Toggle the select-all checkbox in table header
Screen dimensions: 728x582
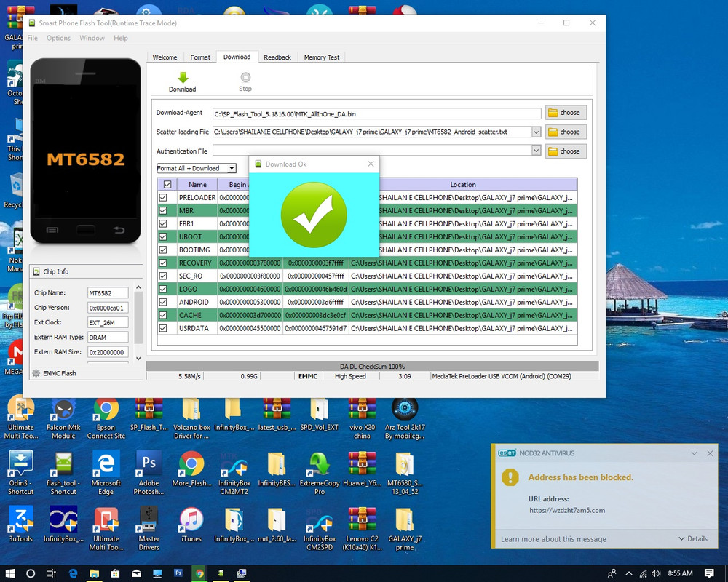(167, 184)
